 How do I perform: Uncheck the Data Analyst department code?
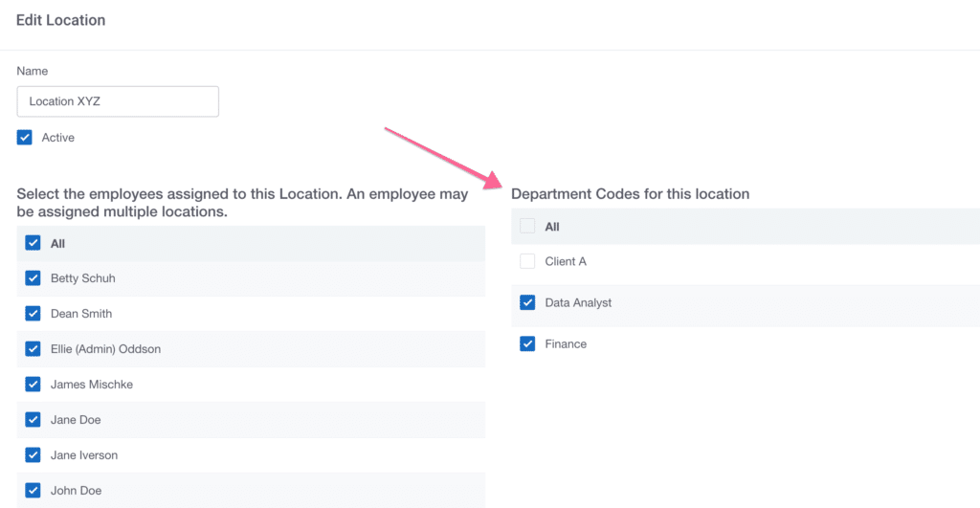coord(527,302)
